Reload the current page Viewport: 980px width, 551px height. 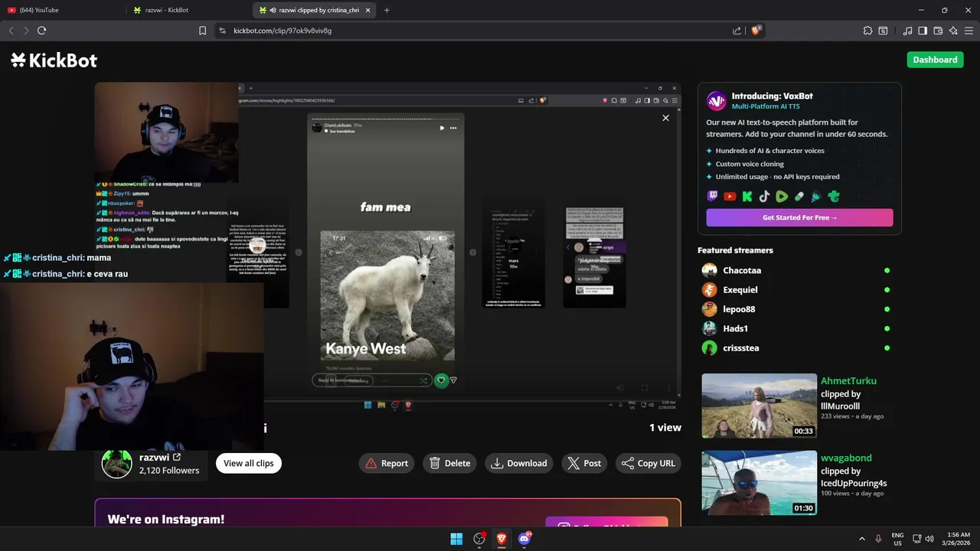coord(41,31)
